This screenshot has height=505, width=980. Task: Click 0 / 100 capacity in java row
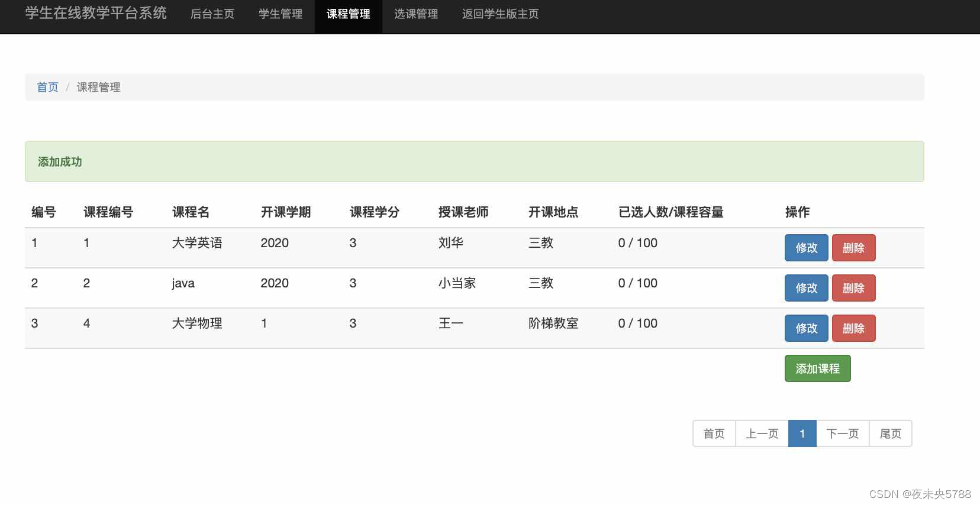[x=638, y=283]
